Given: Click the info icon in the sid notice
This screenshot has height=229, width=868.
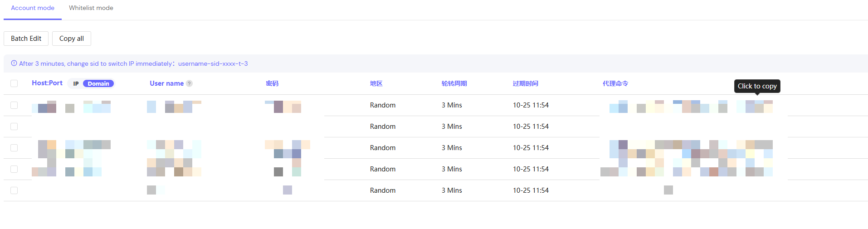Looking at the screenshot, I should 14,63.
